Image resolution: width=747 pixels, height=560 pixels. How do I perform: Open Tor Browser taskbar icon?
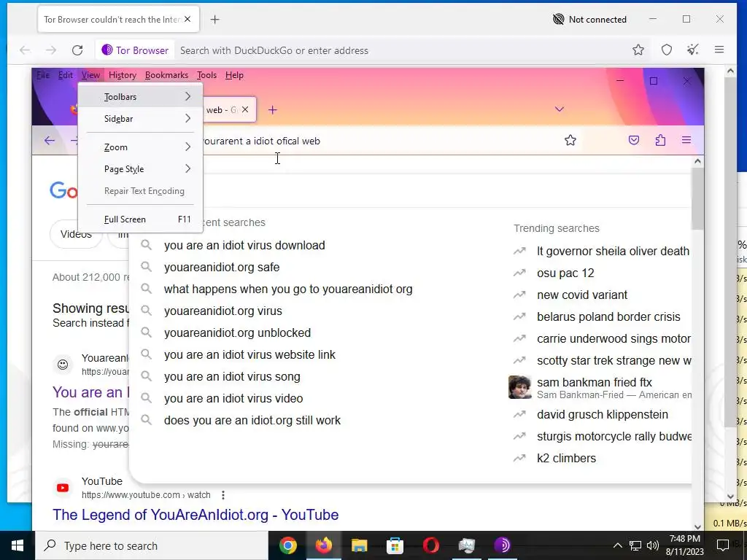coord(502,545)
